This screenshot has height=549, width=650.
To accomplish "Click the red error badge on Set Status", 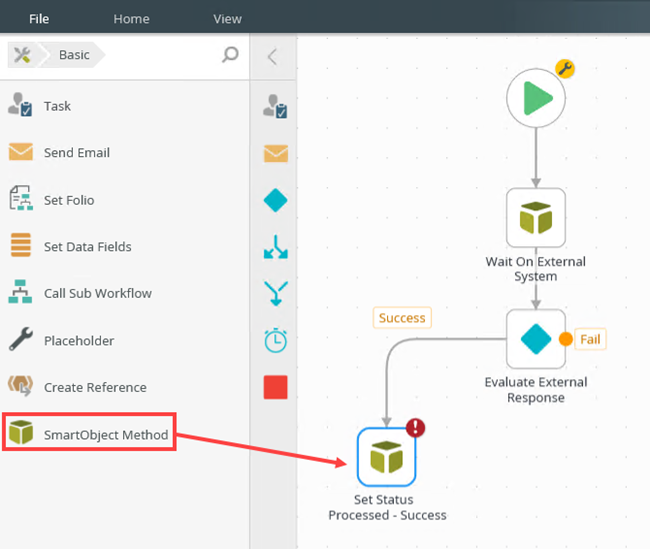I will click(x=415, y=428).
